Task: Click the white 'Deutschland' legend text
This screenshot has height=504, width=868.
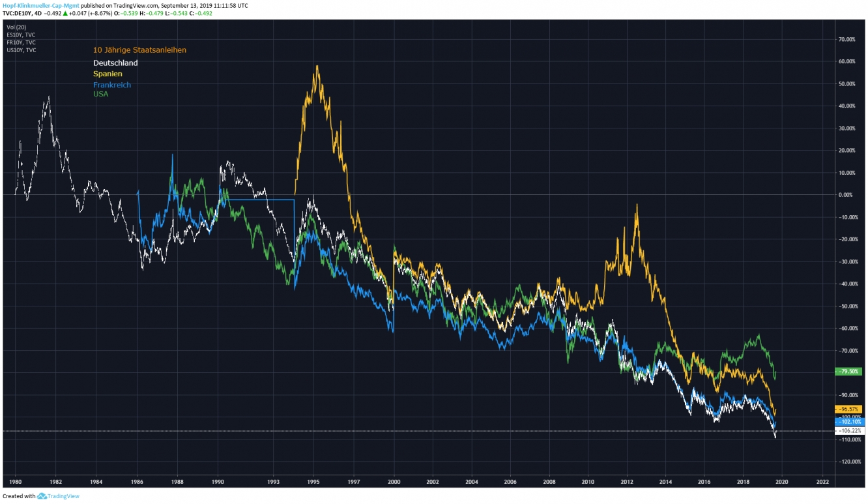Action: tap(115, 63)
